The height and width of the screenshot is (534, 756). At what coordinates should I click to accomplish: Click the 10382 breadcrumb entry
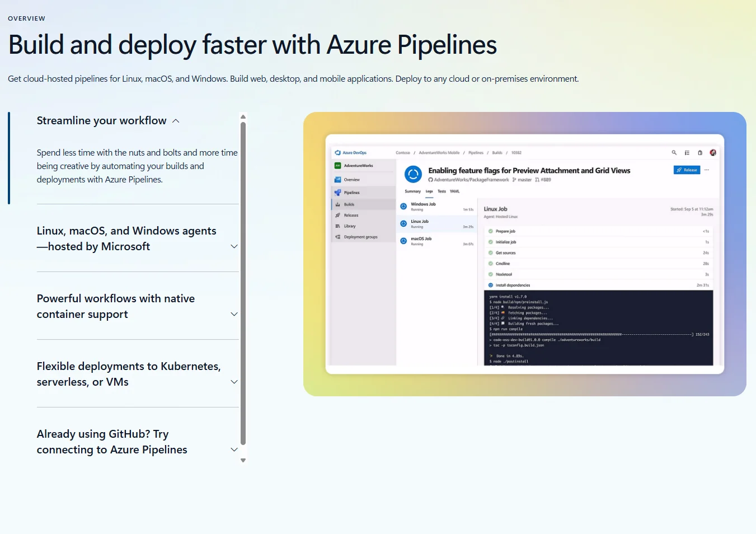pyautogui.click(x=516, y=153)
